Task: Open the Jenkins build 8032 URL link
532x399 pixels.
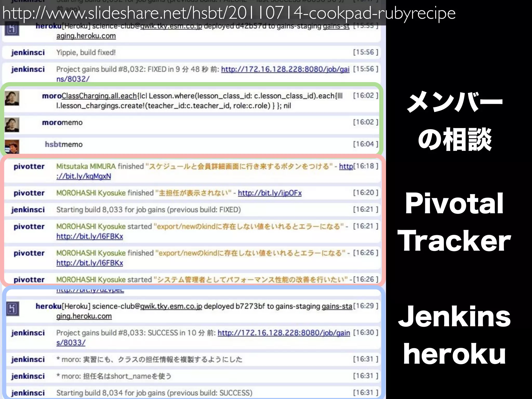Action: point(285,69)
